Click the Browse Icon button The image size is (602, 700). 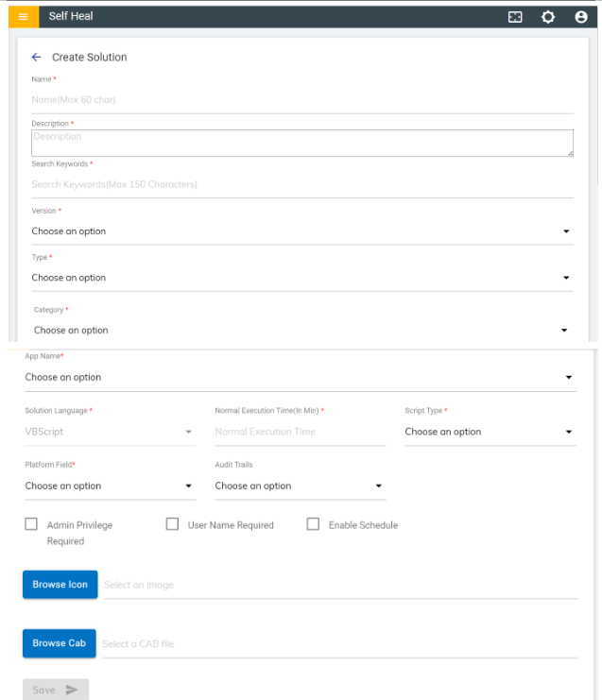pos(60,585)
